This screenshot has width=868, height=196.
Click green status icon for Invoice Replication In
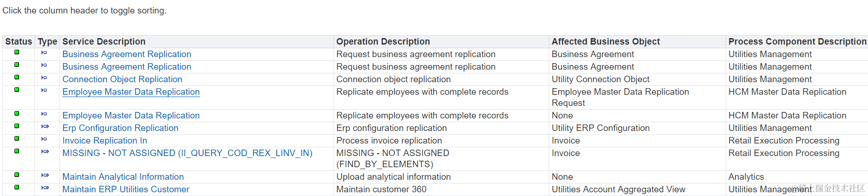(x=17, y=138)
